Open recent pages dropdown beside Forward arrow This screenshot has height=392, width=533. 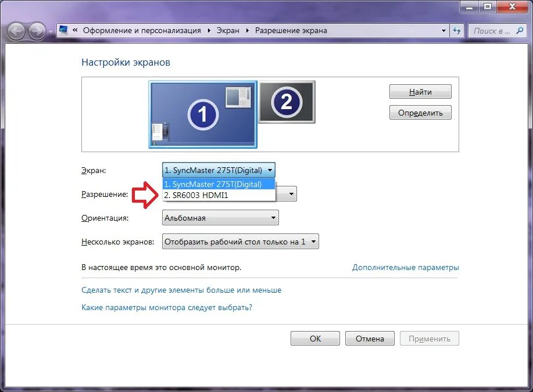tap(51, 31)
